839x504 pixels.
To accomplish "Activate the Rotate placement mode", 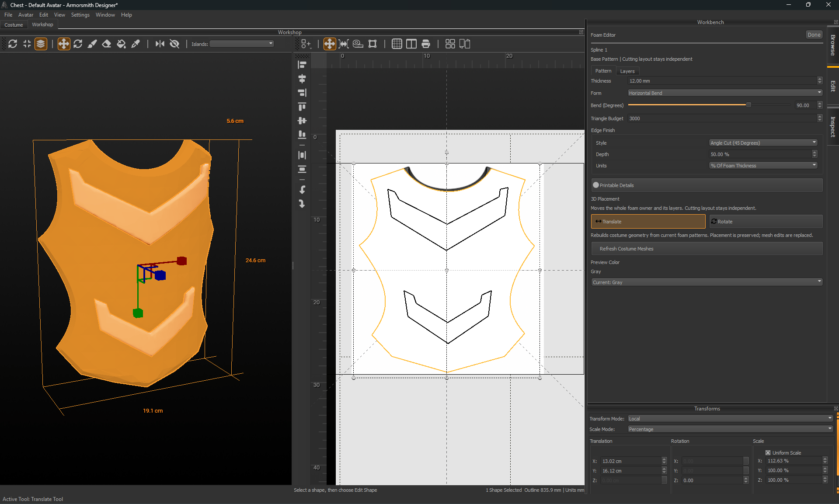I will point(766,222).
